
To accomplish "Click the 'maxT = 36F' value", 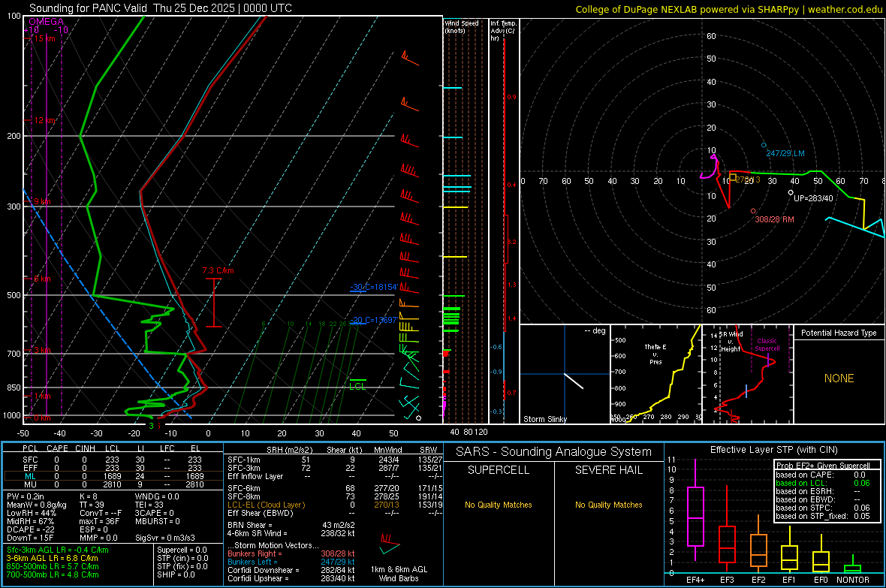I will pyautogui.click(x=100, y=521).
